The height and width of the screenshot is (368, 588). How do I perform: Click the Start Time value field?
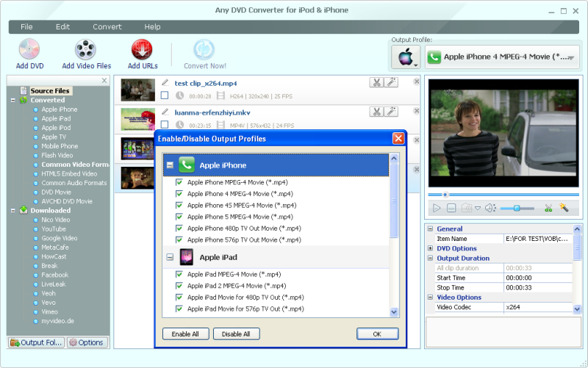click(538, 278)
